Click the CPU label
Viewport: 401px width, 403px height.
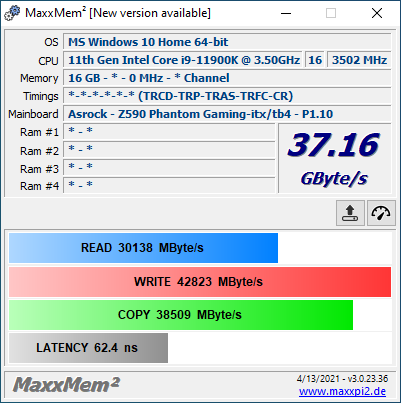pos(48,61)
